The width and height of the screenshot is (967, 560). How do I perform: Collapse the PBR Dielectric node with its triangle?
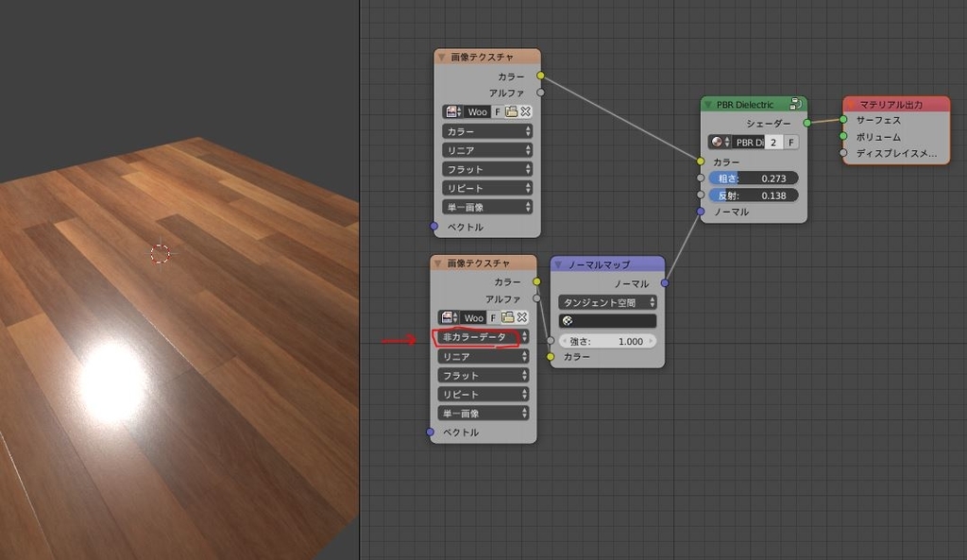click(708, 104)
